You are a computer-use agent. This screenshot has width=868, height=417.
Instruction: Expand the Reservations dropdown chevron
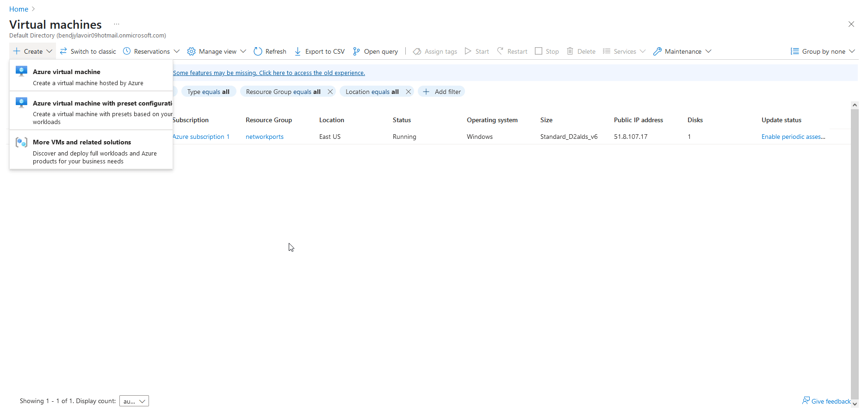(177, 51)
